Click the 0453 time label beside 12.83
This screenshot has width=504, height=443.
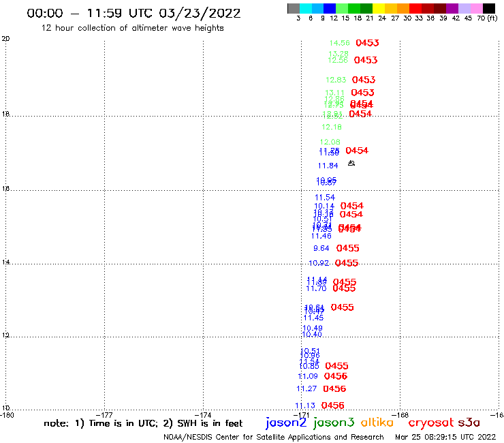click(364, 80)
